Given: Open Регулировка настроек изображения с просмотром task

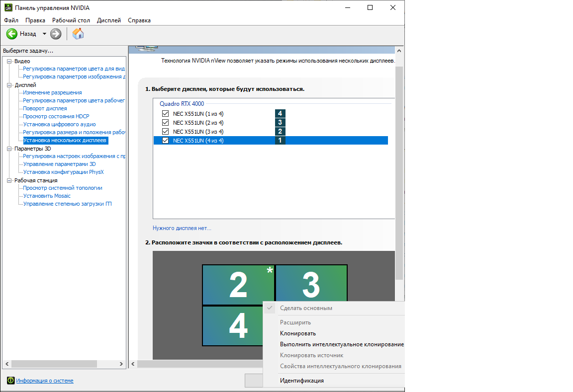Looking at the screenshot, I should coord(74,156).
